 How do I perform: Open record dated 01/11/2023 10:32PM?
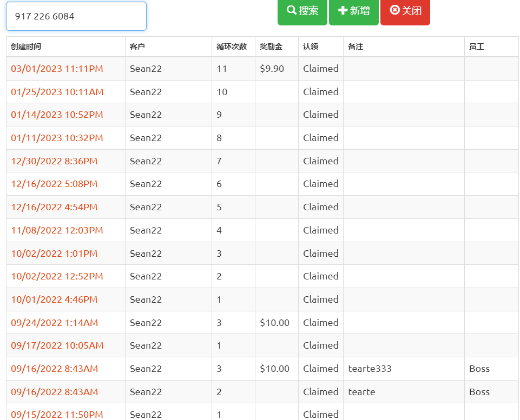coord(57,138)
